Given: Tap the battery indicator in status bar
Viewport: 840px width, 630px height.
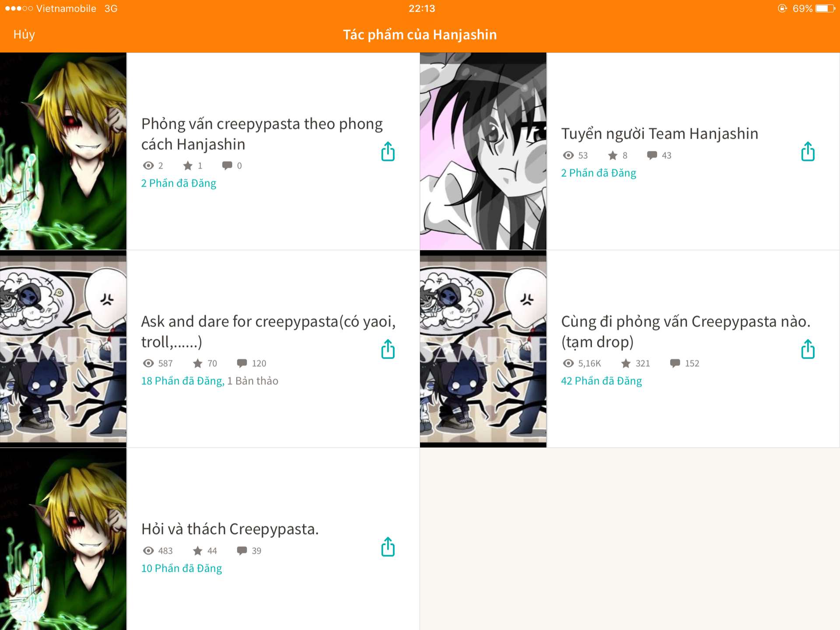Looking at the screenshot, I should coord(825,8).
